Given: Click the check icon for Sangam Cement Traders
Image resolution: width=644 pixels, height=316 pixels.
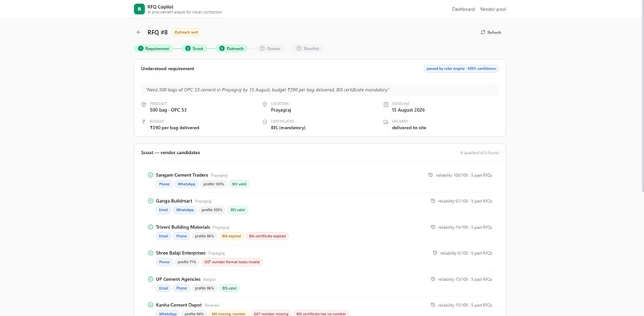Looking at the screenshot, I should pyautogui.click(x=150, y=175).
